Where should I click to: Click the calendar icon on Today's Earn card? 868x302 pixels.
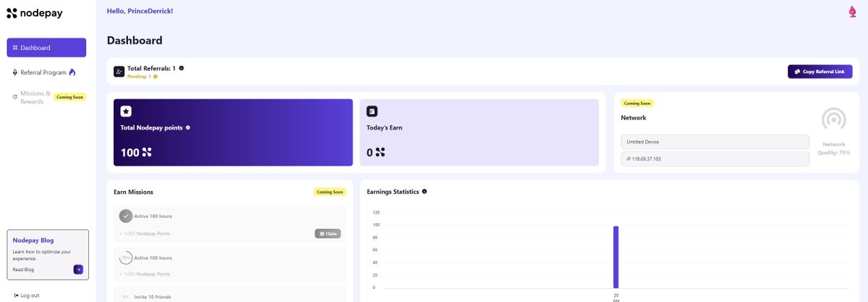[x=372, y=112]
